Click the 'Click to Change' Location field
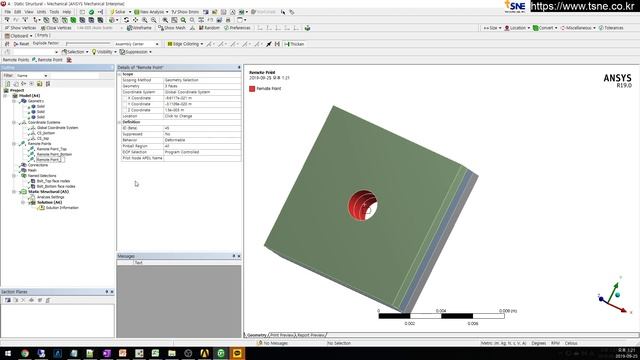Viewport: 640px width, 360px height. [202, 116]
